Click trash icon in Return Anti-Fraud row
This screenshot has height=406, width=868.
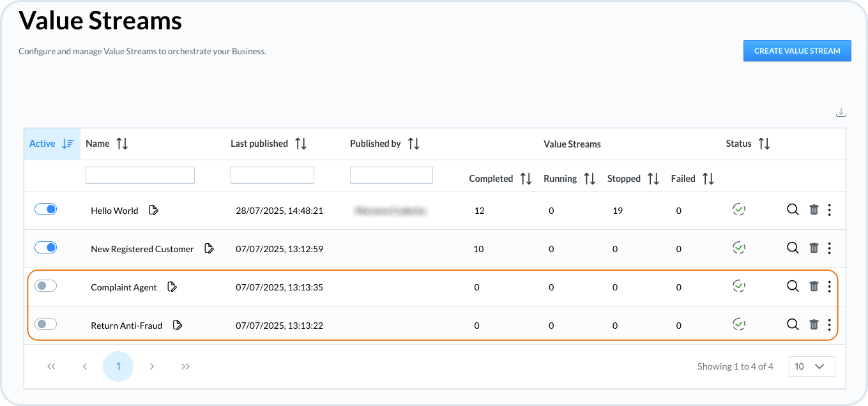pyautogui.click(x=814, y=325)
